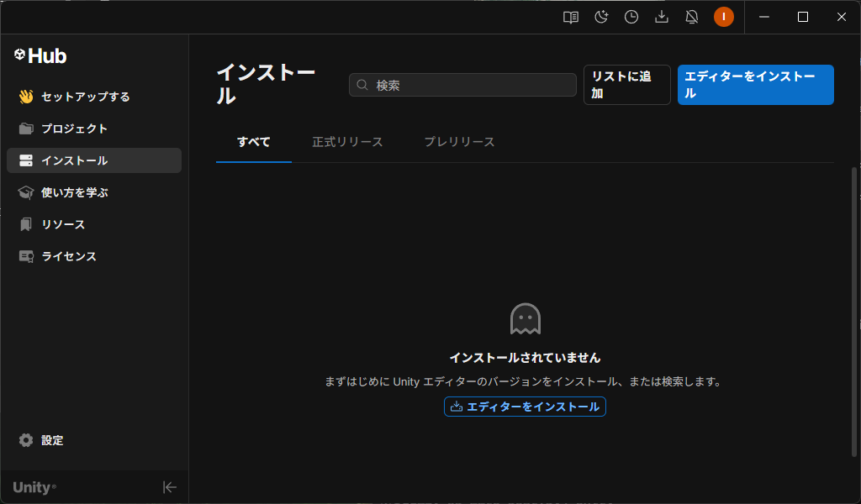861x504 pixels.
Task: Open the downloads icon in the title bar
Action: click(662, 17)
